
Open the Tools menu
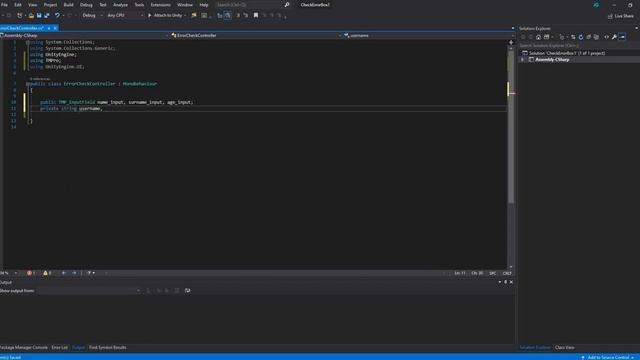(139, 5)
